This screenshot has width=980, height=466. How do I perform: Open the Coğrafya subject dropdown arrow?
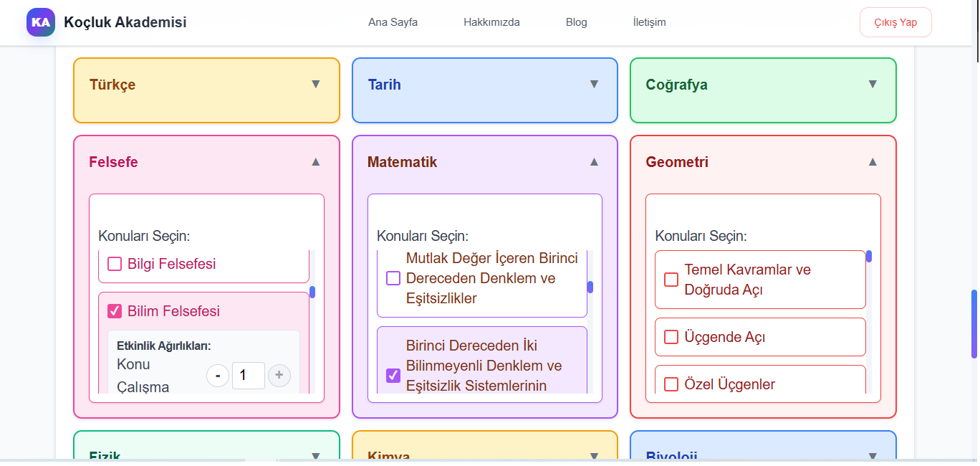[873, 84]
